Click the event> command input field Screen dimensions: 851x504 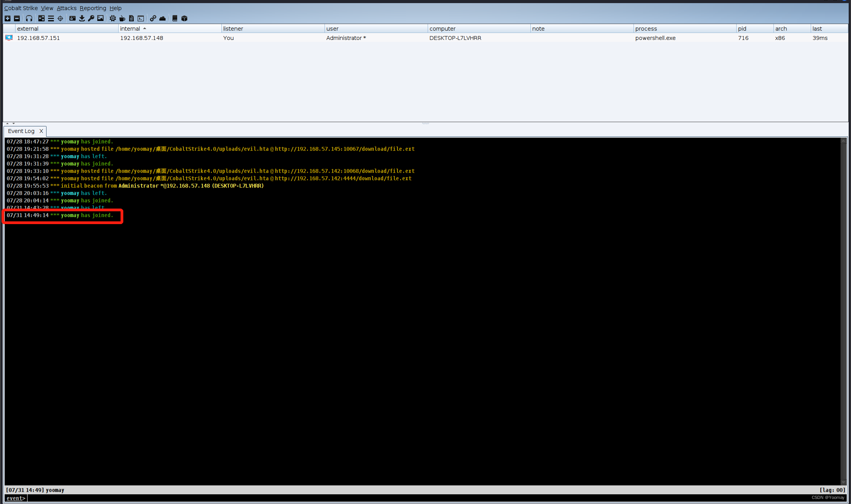[437, 498]
